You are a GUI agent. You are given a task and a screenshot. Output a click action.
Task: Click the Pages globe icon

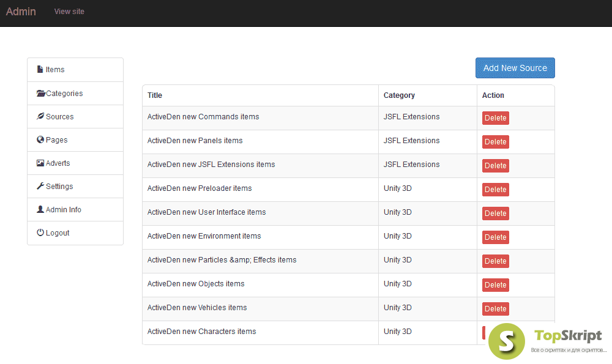point(40,139)
